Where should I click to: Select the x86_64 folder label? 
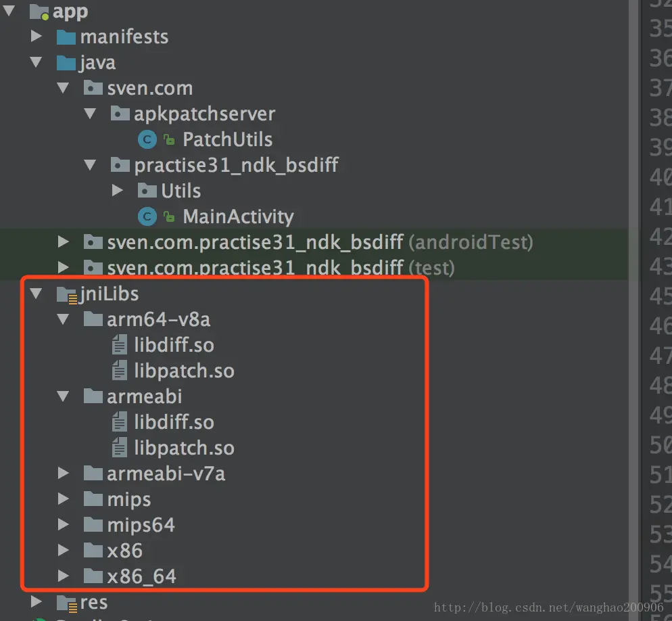click(x=141, y=576)
